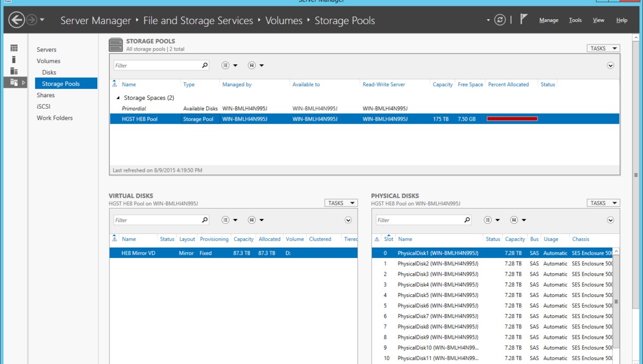Click the Local Server icon in left rail
Screen dimensions: 643x364
pos(14,60)
